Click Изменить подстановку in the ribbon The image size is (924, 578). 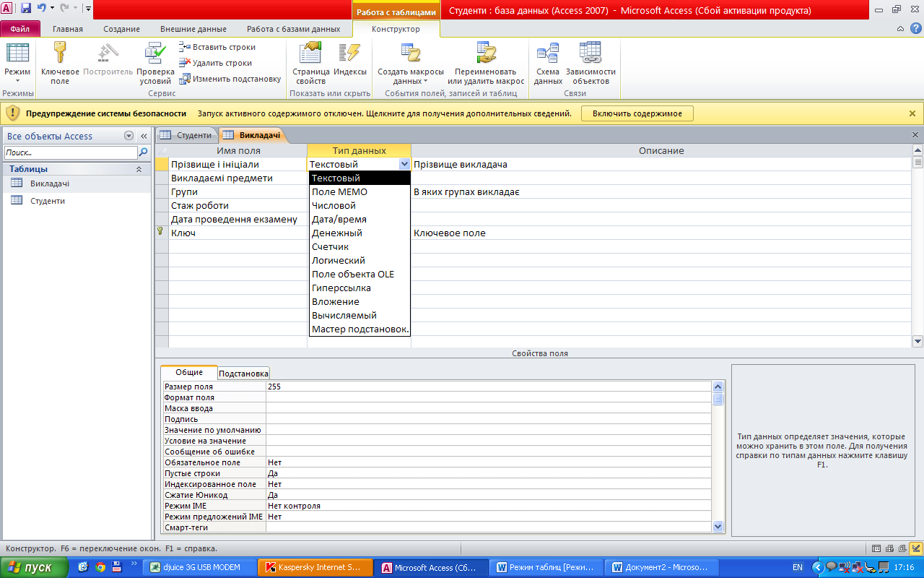(x=230, y=79)
